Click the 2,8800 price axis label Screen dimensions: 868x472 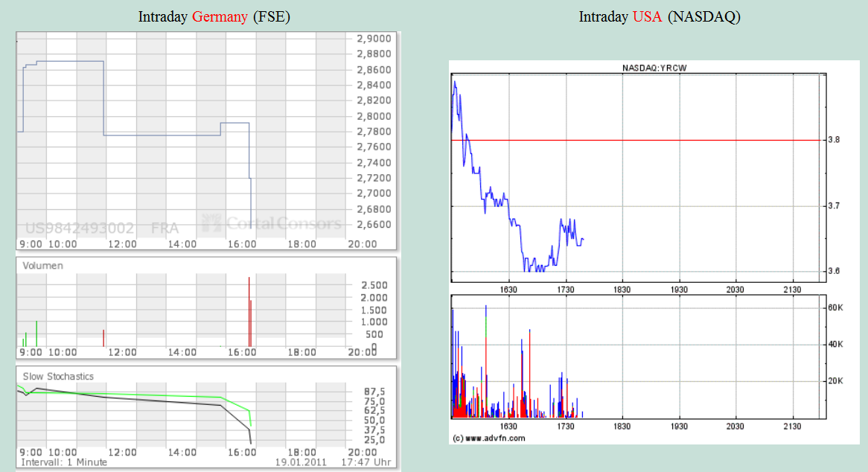[374, 54]
